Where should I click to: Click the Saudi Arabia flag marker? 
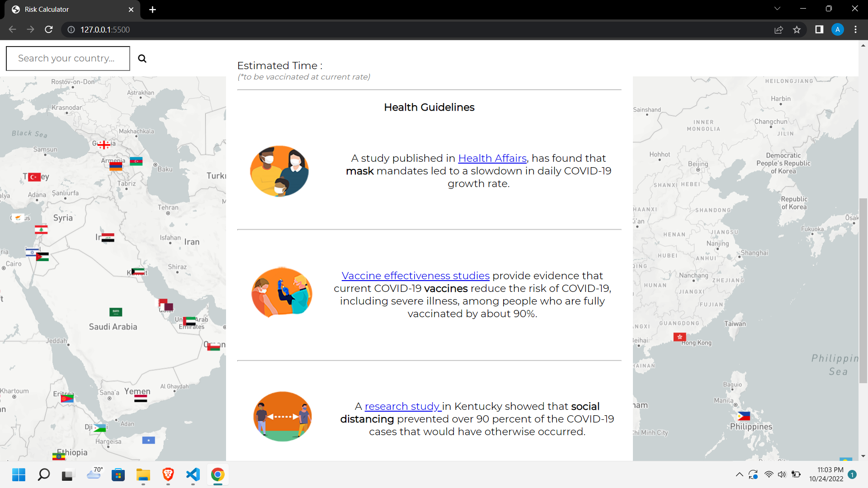click(116, 312)
